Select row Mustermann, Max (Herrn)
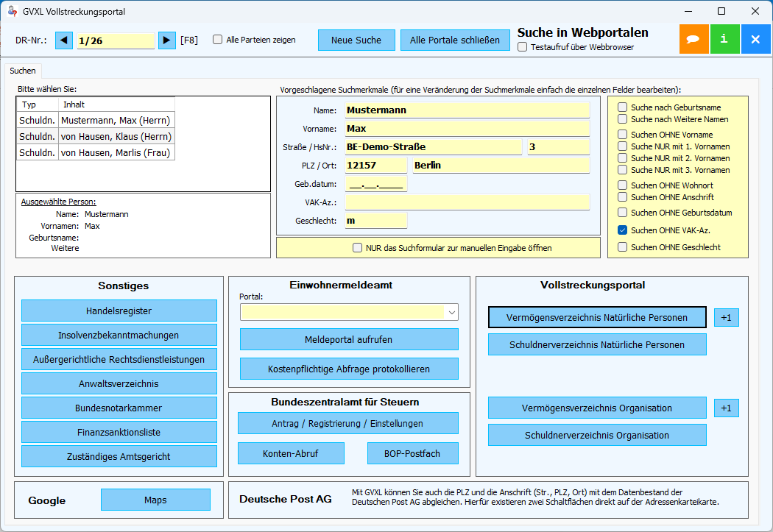Image resolution: width=773 pixels, height=532 pixels. [96, 120]
